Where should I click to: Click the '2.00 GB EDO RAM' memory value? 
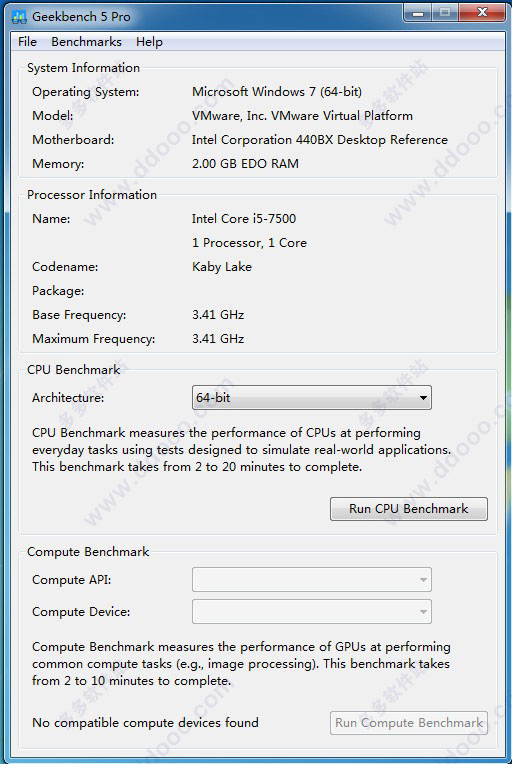(245, 164)
